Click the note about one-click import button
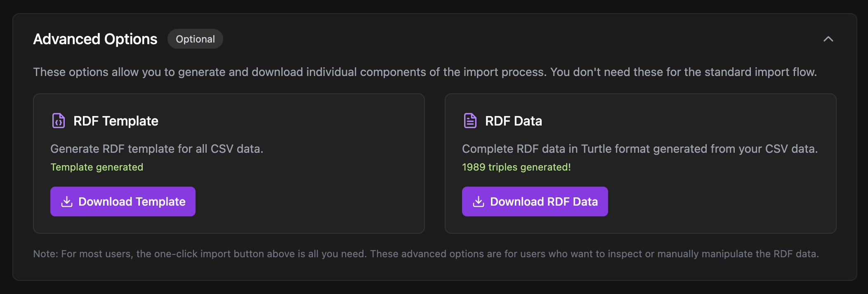 (x=426, y=254)
